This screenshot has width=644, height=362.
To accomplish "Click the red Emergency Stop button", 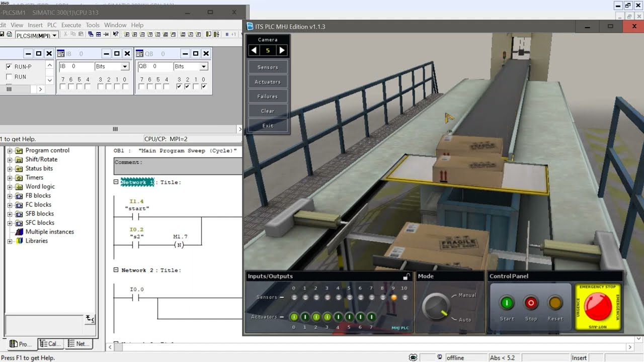I will pyautogui.click(x=598, y=307).
